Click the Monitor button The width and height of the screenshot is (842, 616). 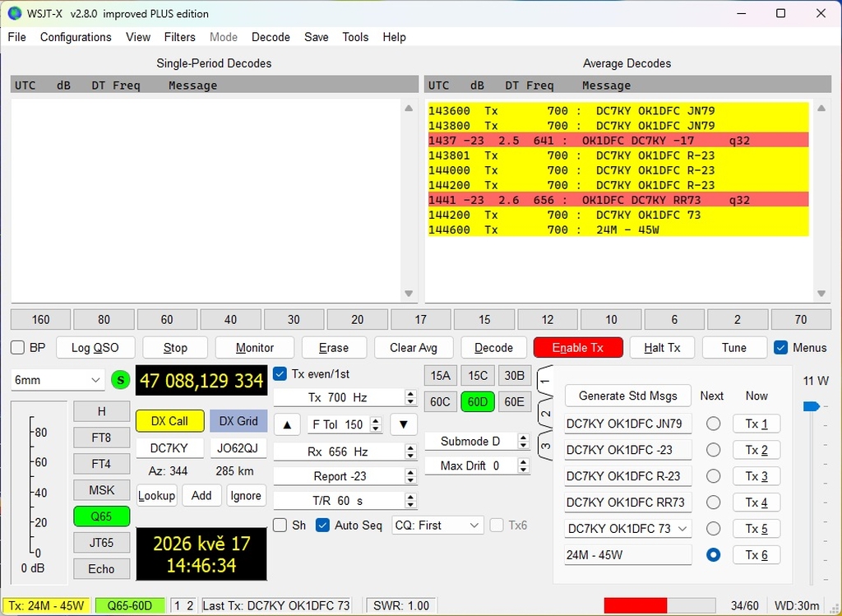(255, 348)
